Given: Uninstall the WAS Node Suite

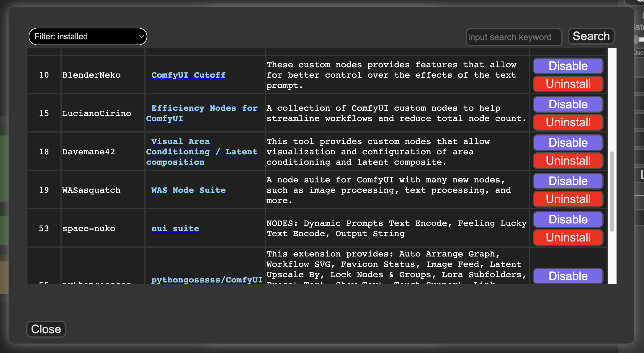Looking at the screenshot, I should point(568,199).
